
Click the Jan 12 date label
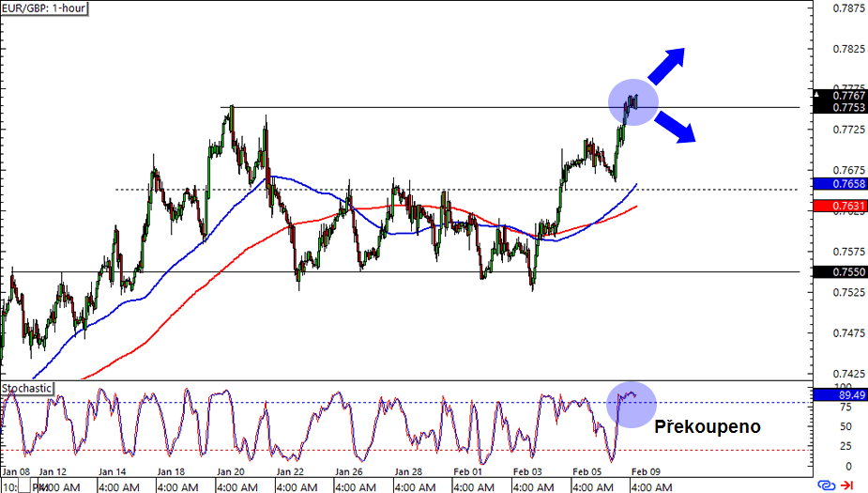coord(53,472)
